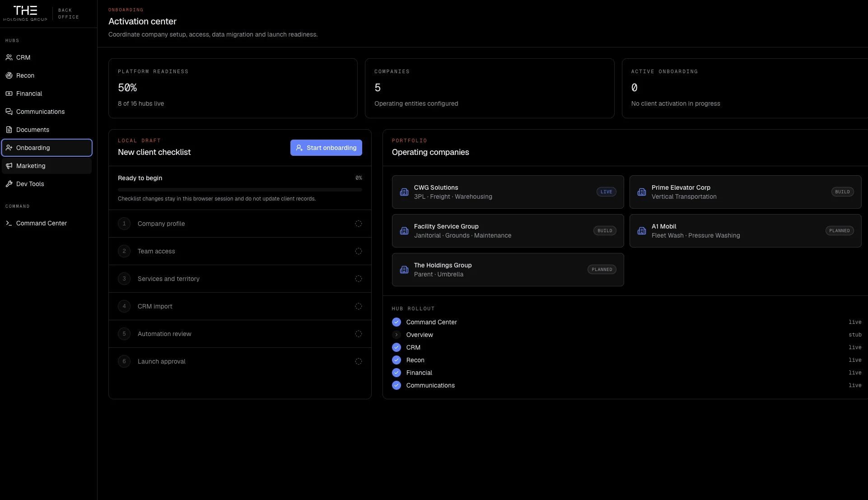The image size is (868, 500).
Task: Click BUILD badge on Facility Service Group
Action: [605, 231]
